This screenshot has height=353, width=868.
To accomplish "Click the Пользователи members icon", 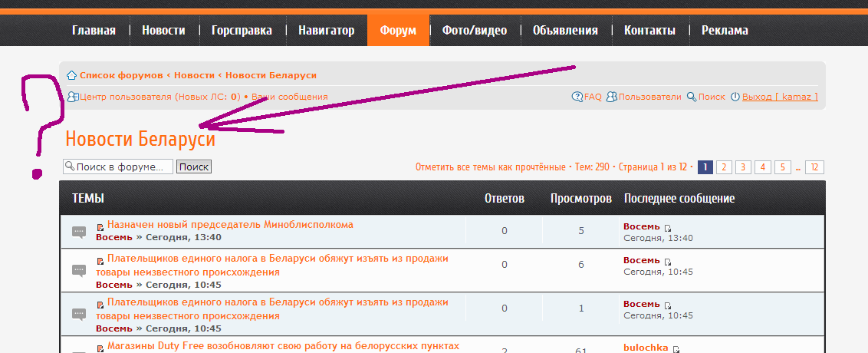I will 612,97.
